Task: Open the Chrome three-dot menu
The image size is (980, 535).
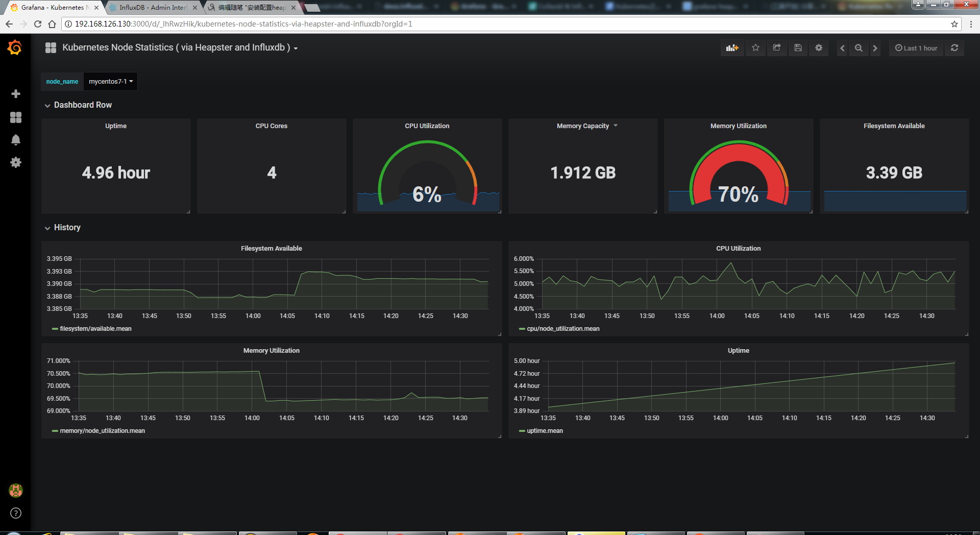Action: click(971, 24)
